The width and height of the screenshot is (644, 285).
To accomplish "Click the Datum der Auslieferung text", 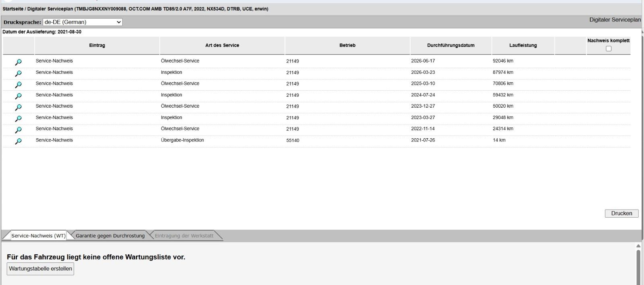I will (42, 31).
